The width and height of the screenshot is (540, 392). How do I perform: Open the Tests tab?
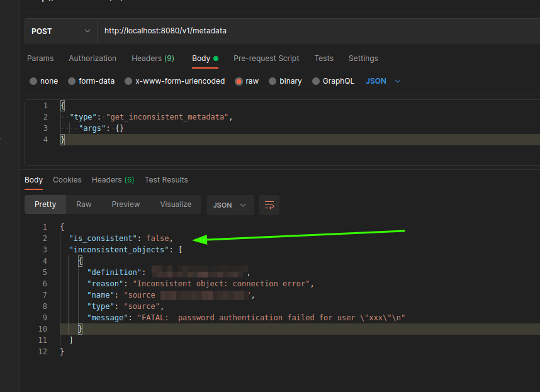tap(323, 58)
